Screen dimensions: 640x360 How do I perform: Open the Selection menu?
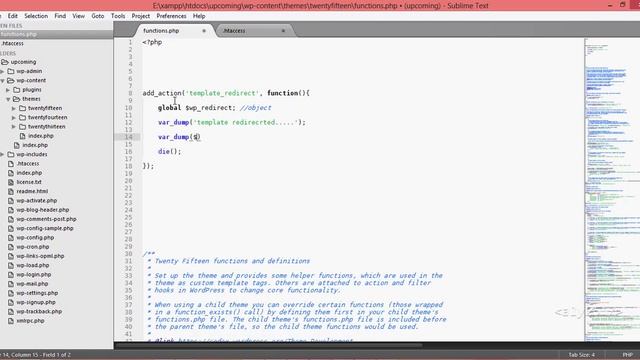click(x=36, y=16)
